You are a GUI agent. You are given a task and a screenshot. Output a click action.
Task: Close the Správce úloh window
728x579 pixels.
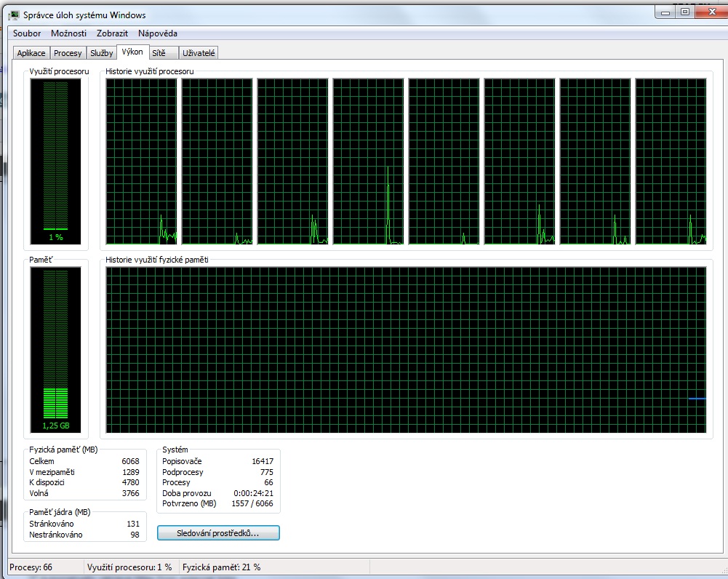(712, 12)
